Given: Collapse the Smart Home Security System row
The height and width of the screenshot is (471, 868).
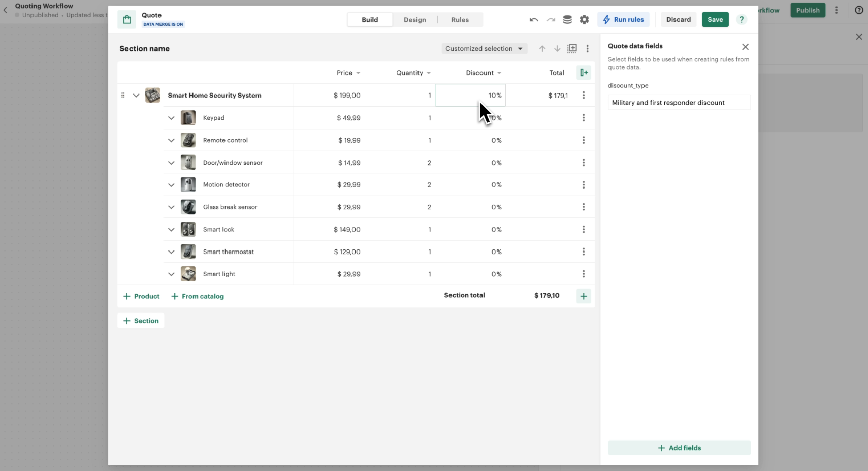Looking at the screenshot, I should click(x=136, y=96).
